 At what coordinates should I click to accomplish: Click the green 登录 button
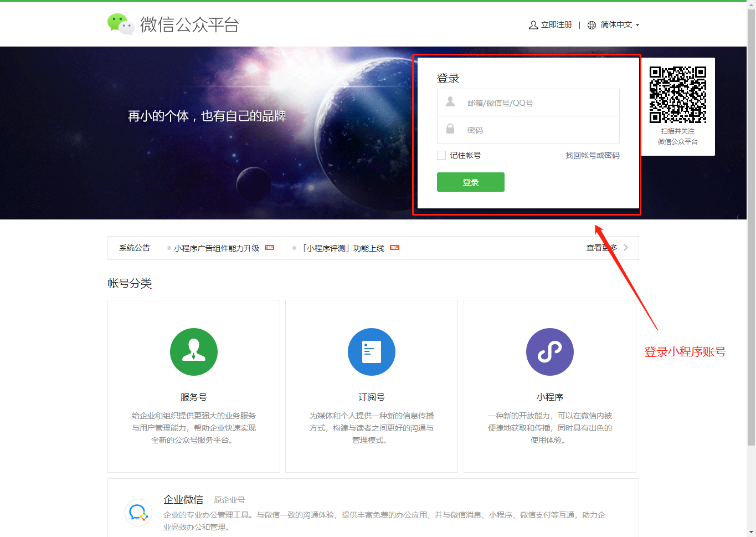(471, 182)
